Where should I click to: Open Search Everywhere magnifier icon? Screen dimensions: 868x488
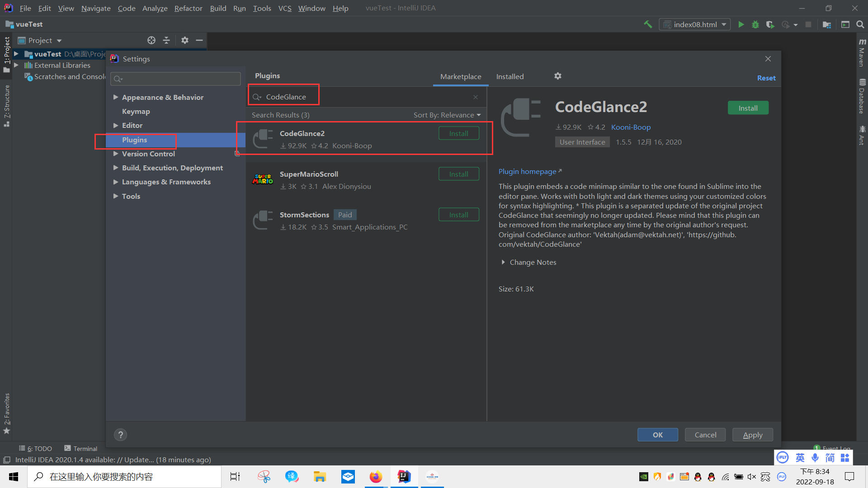[x=860, y=24]
